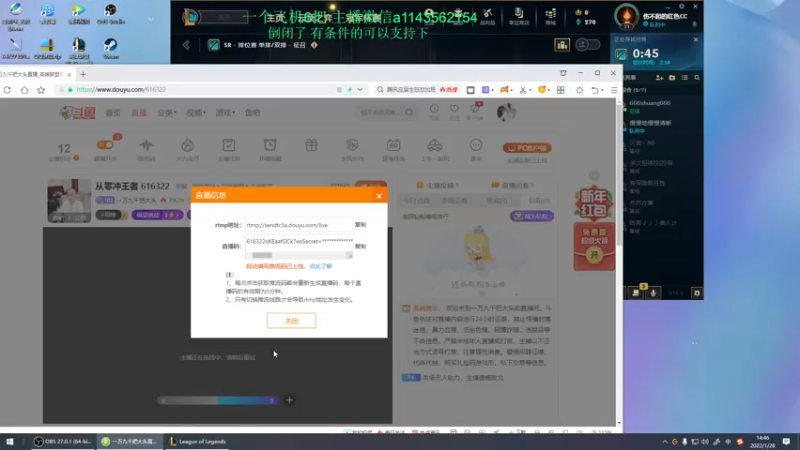The image size is (800, 450).
Task: Click the browser undo arrow icon
Action: coord(594,90)
